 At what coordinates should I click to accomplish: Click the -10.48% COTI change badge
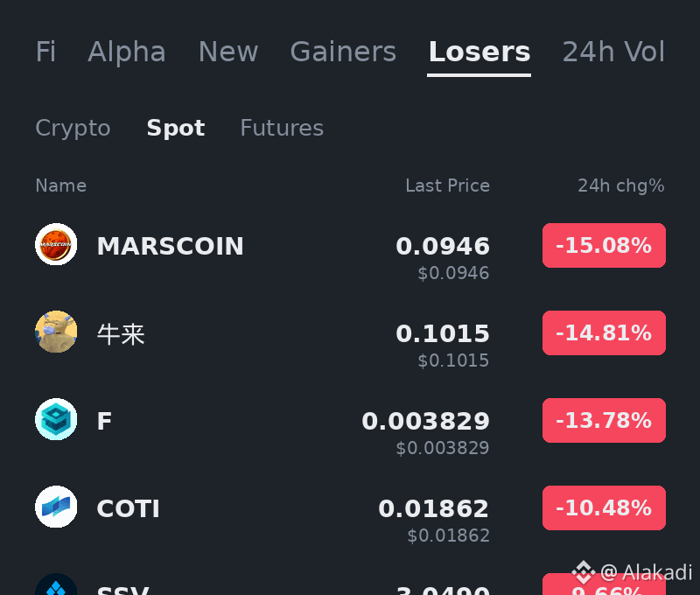tap(604, 508)
